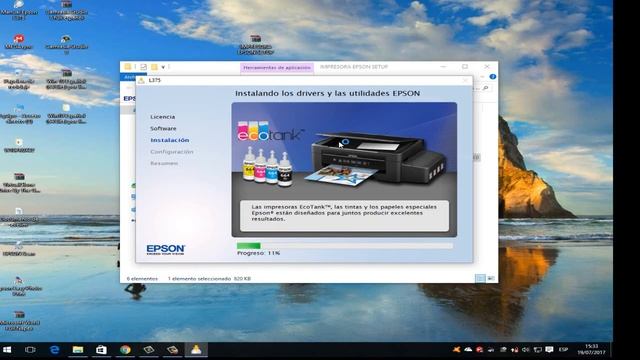This screenshot has height=360, width=640.
Task: Open the OneDrive cloud tray icon
Action: [468, 350]
